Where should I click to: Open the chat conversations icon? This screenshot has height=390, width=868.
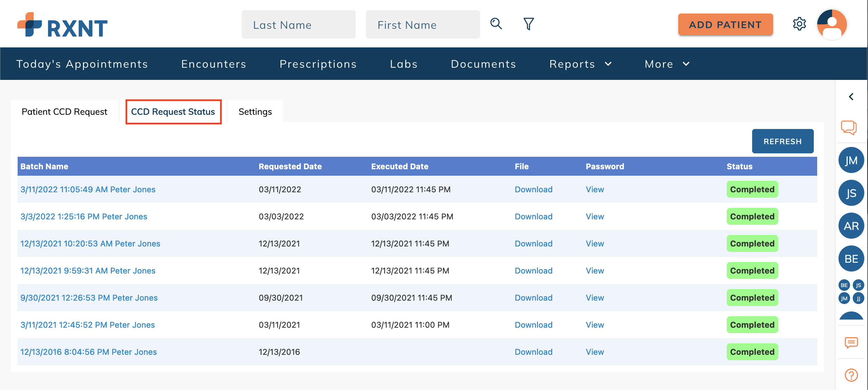click(849, 128)
